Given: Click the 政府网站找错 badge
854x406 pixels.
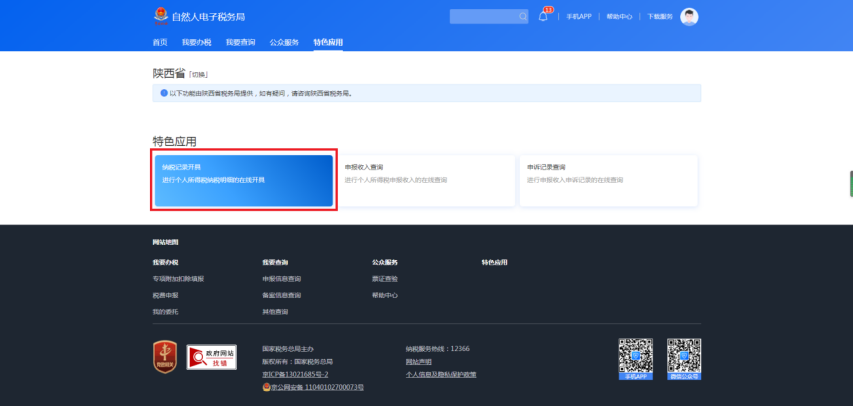Looking at the screenshot, I should 212,357.
